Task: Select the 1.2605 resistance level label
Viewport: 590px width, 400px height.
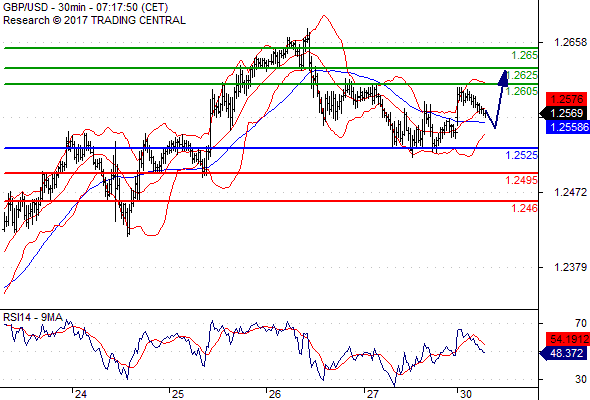Action: click(x=522, y=91)
